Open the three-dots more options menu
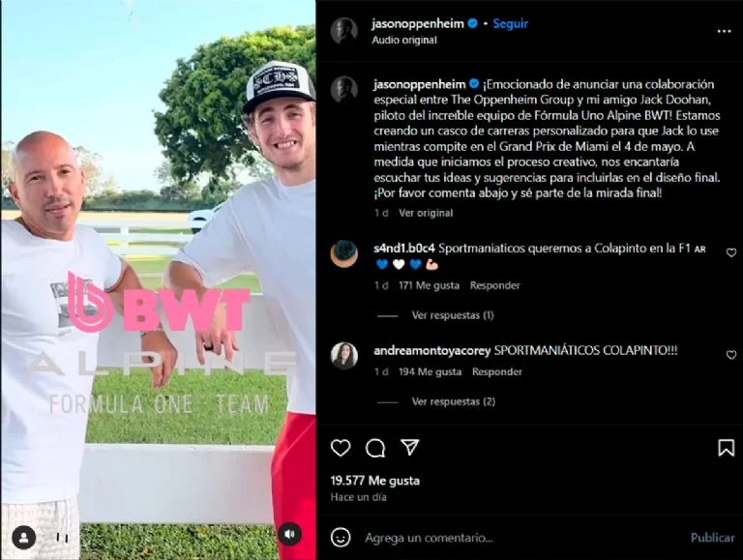Image resolution: width=743 pixels, height=560 pixels. coord(724,31)
